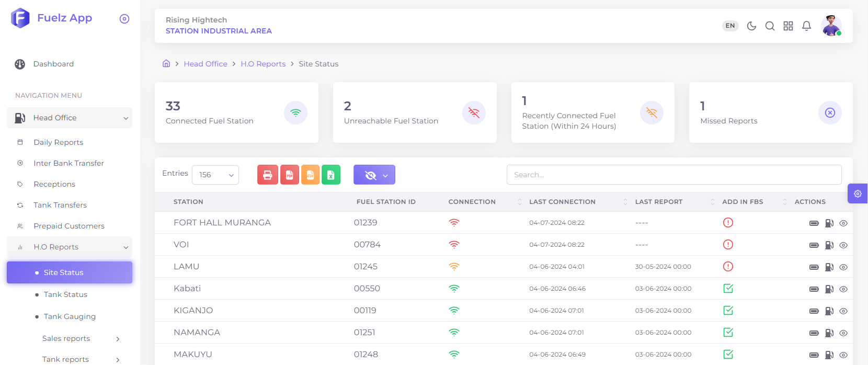This screenshot has width=868, height=365.
Task: Click the VOI row red wifi icon
Action: click(454, 245)
